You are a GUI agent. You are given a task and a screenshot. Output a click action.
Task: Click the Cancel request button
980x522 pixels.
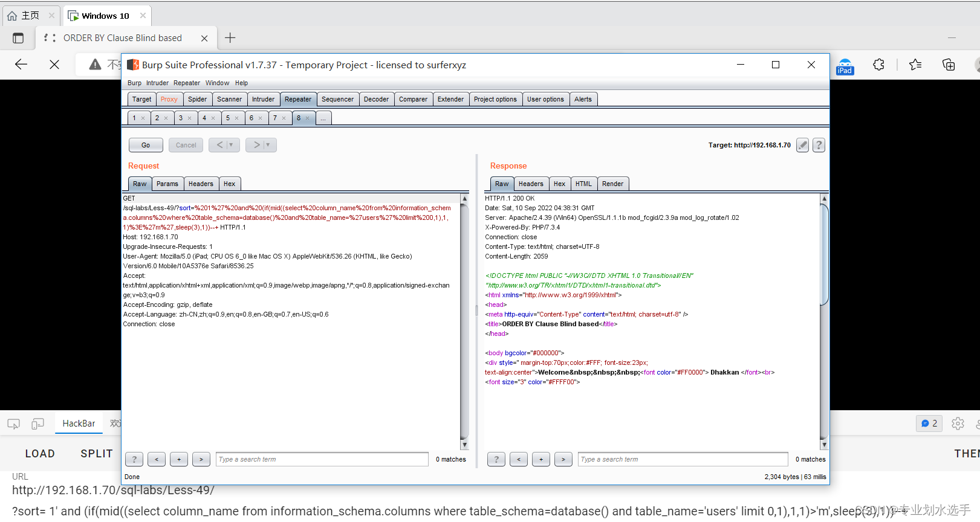pyautogui.click(x=186, y=145)
